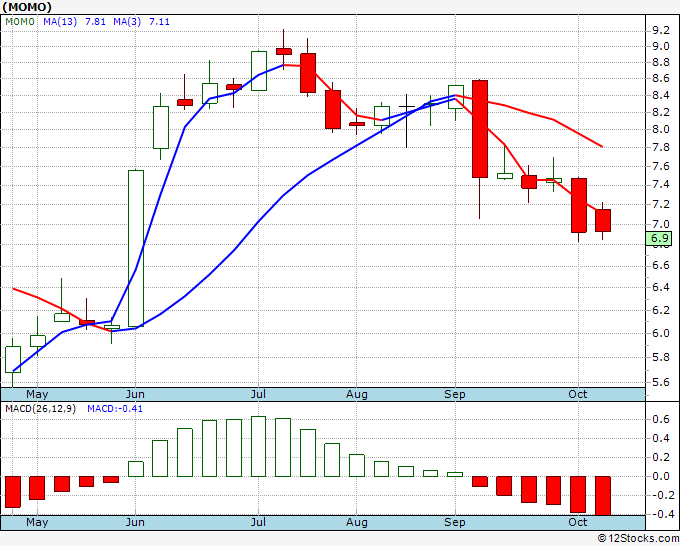This screenshot has height=546, width=680.
Task: Select the 7.8 price axis label
Action: pyautogui.click(x=661, y=147)
